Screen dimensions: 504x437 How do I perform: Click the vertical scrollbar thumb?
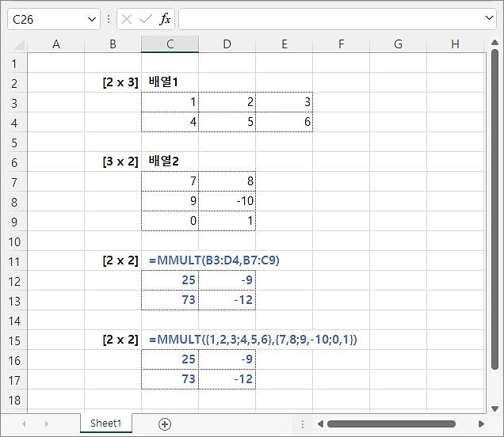tap(495, 209)
